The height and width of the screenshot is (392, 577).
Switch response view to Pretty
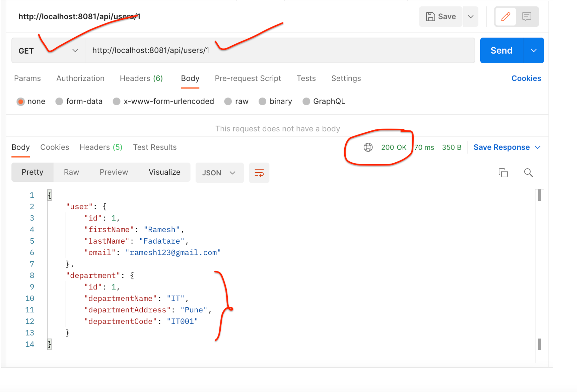[32, 172]
